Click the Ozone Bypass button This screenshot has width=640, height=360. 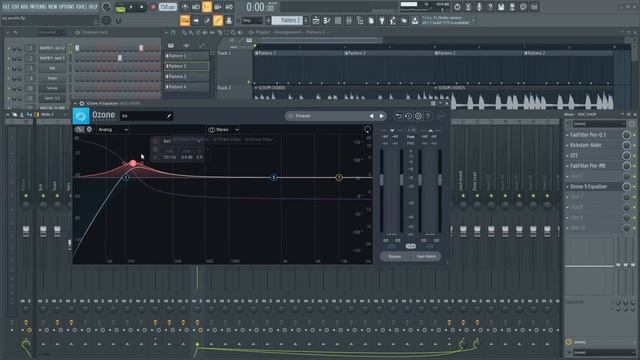(395, 256)
